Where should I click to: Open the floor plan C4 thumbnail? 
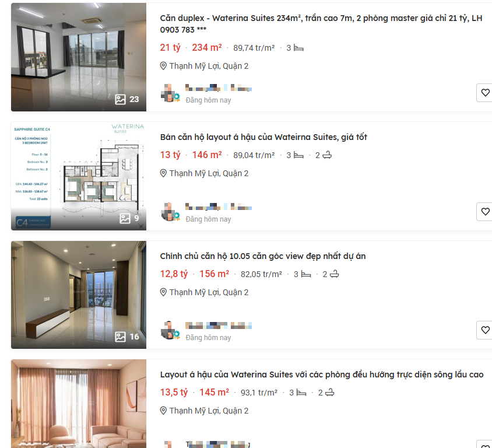79,176
